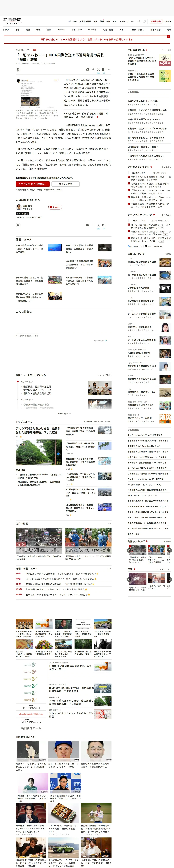Switch to はてなブックマーク tab
This screenshot has width=174, height=868.
tap(160, 220)
